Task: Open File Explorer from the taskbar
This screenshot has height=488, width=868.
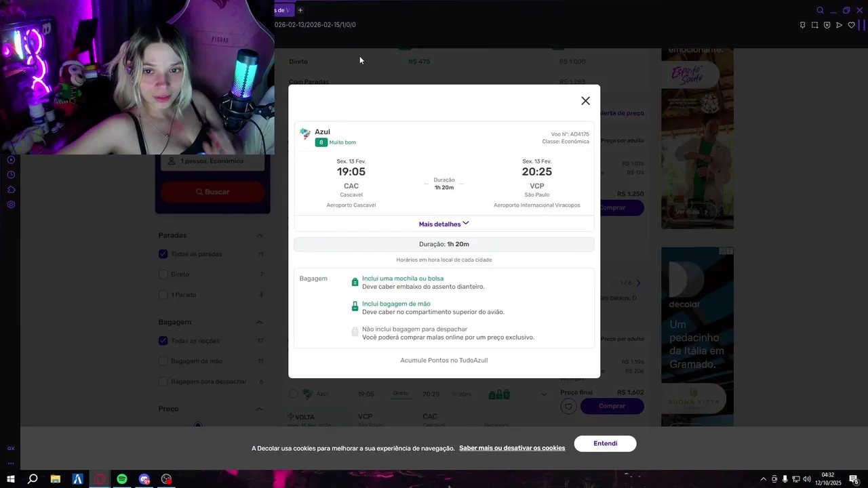Action: tap(55, 479)
